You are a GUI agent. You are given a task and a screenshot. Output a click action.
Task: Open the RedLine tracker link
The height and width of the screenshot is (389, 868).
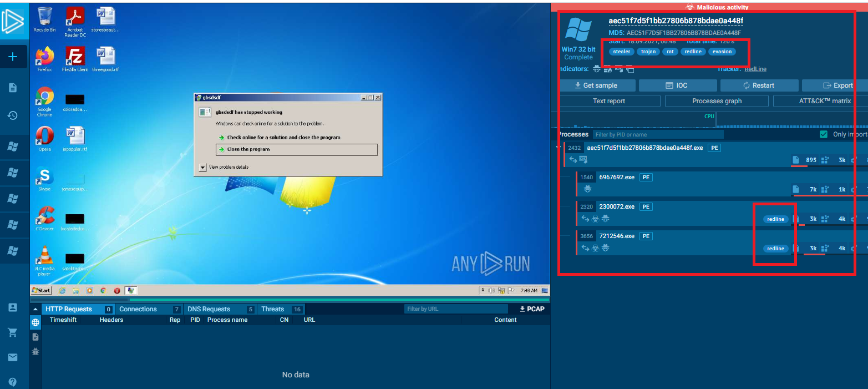(x=755, y=69)
